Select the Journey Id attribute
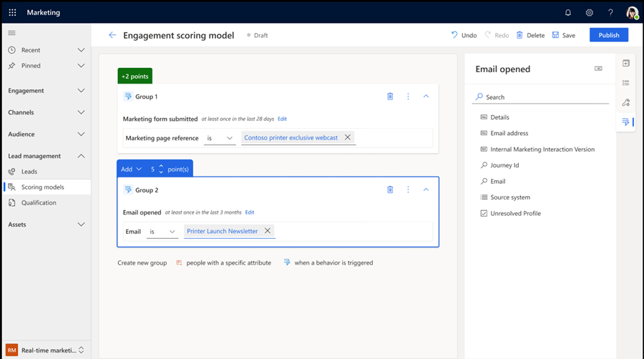644x359 pixels. (500, 165)
